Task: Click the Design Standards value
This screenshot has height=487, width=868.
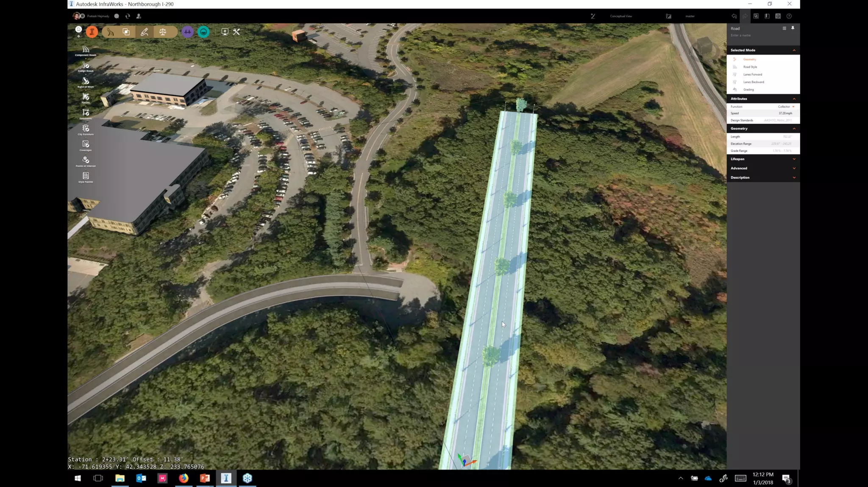Action: tap(778, 121)
